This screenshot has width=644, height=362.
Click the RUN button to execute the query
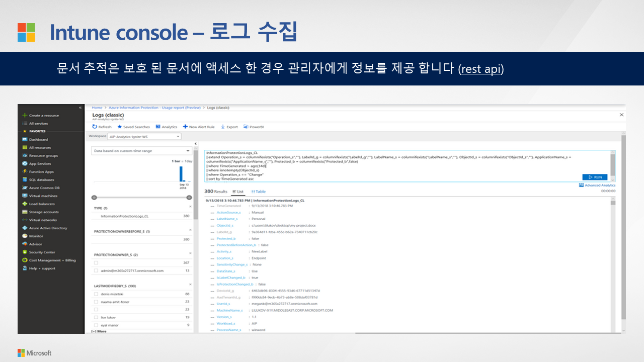595,177
